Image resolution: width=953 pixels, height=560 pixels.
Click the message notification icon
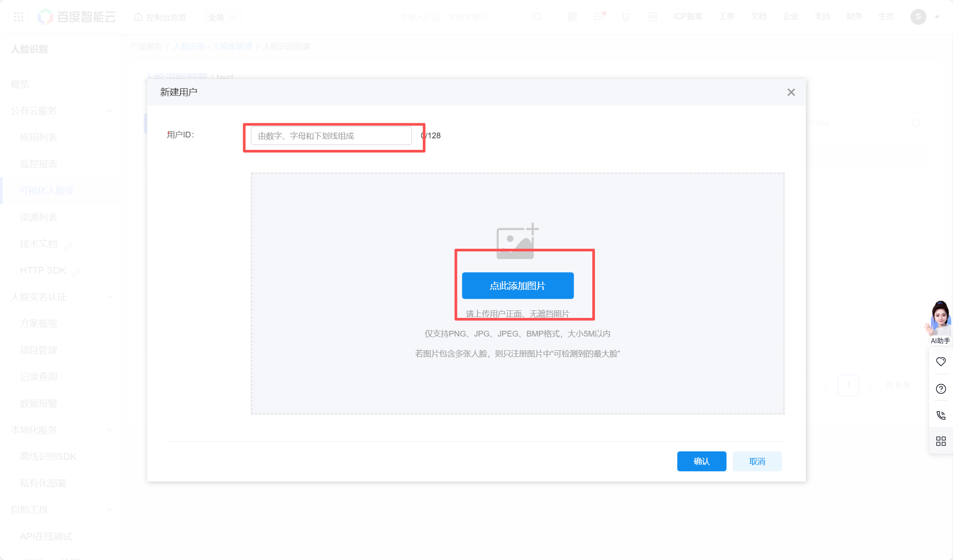click(x=599, y=17)
